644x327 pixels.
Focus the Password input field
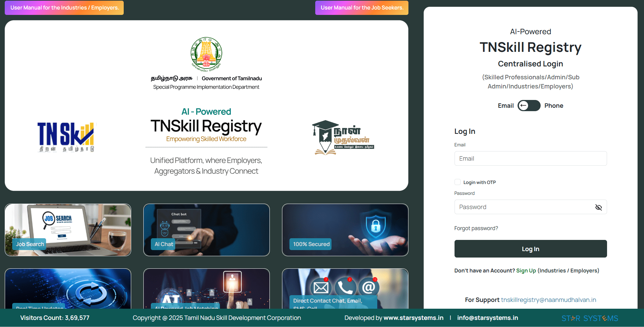tap(530, 207)
